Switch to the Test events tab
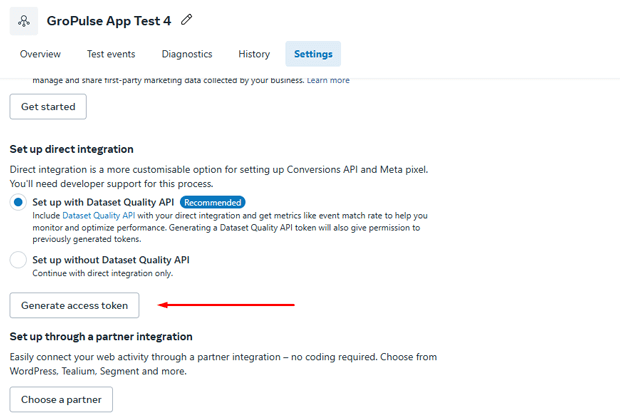This screenshot has height=419, width=620. [111, 54]
